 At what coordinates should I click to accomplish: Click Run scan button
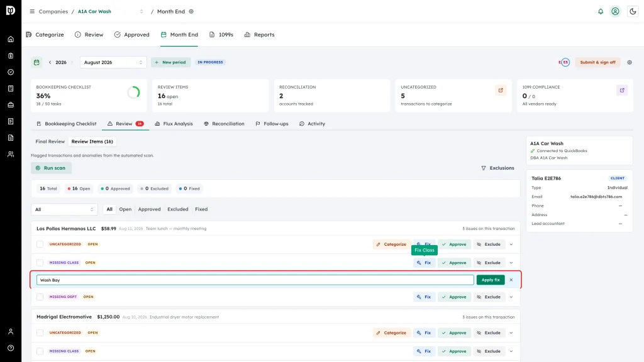(51, 168)
